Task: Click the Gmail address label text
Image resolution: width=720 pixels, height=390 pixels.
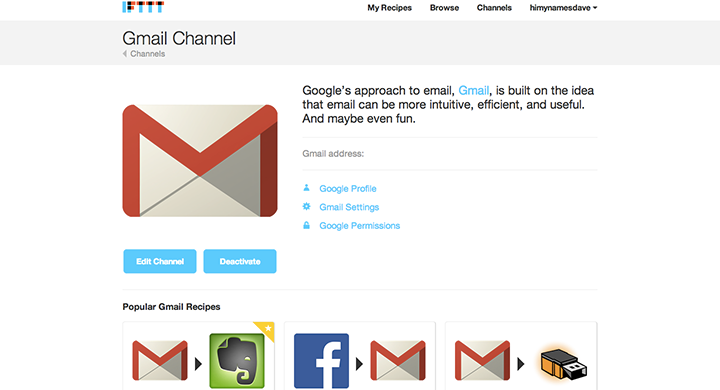Action: coord(333,154)
